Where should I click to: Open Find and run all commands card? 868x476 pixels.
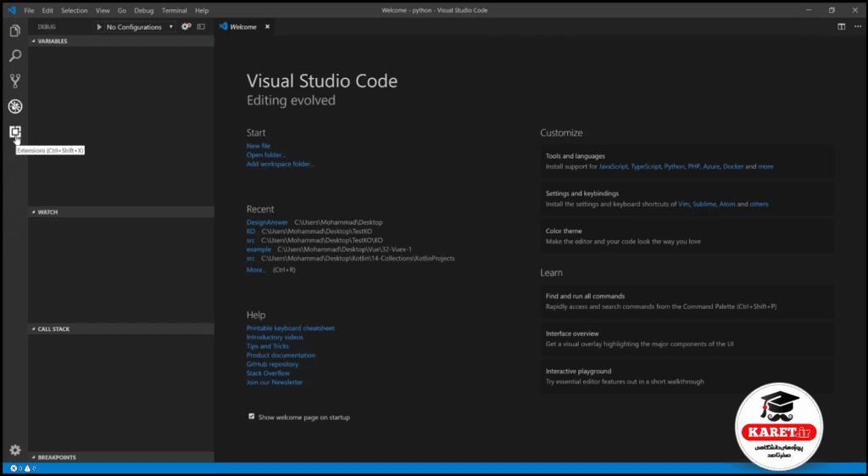coord(687,301)
